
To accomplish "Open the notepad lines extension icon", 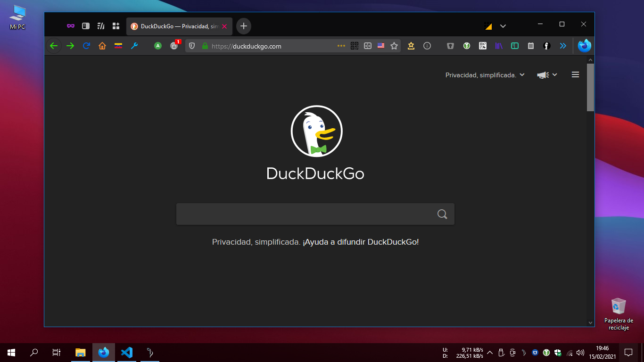I will 531,46.
